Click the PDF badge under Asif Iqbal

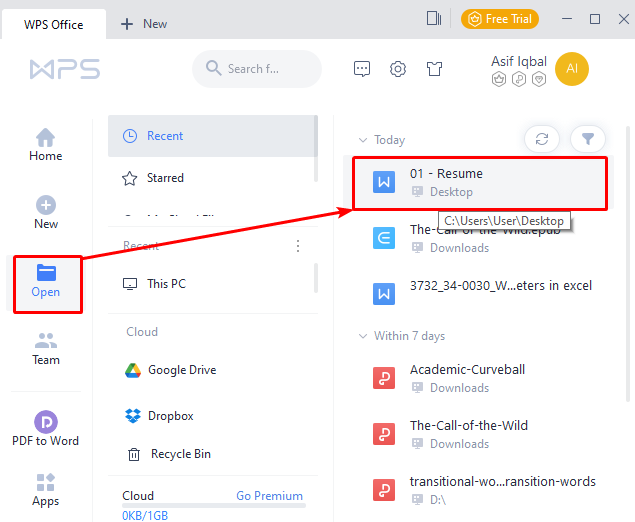[519, 79]
